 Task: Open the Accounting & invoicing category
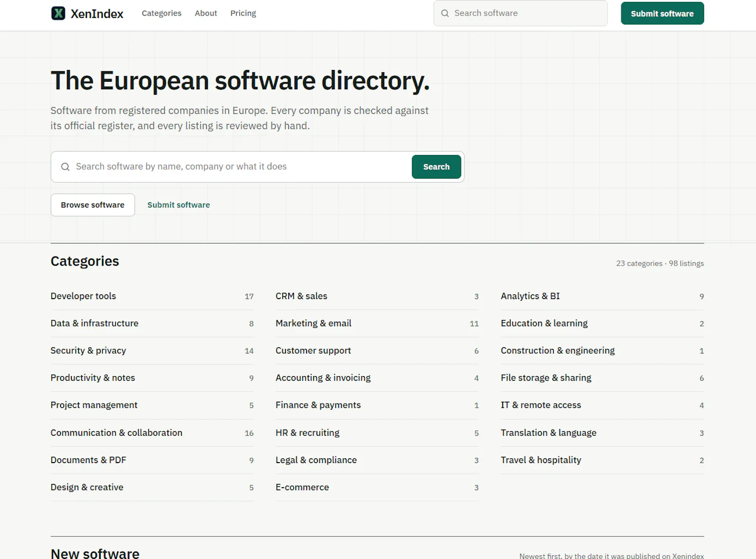[x=377, y=378]
